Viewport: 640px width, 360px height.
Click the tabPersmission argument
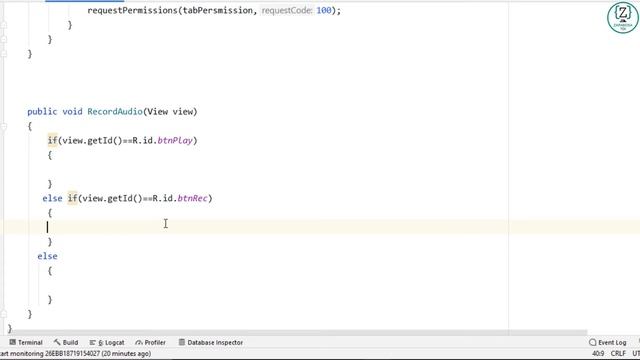(218, 11)
